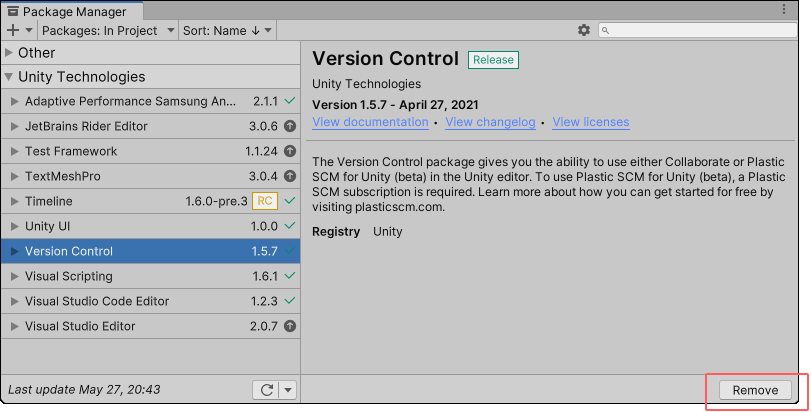Open the View documentation link
The image size is (811, 412).
[370, 122]
